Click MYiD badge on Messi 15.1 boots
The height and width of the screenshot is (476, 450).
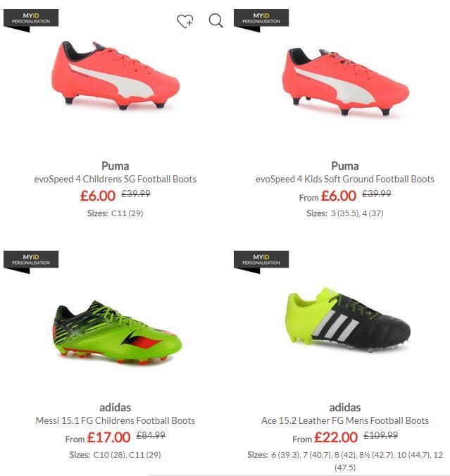pyautogui.click(x=31, y=262)
